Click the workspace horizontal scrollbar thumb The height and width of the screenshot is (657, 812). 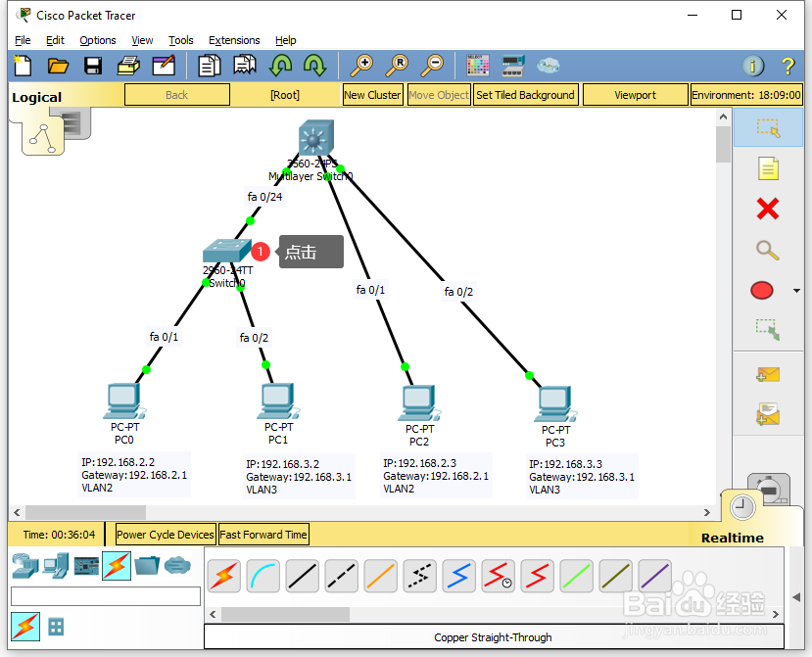coord(85,512)
